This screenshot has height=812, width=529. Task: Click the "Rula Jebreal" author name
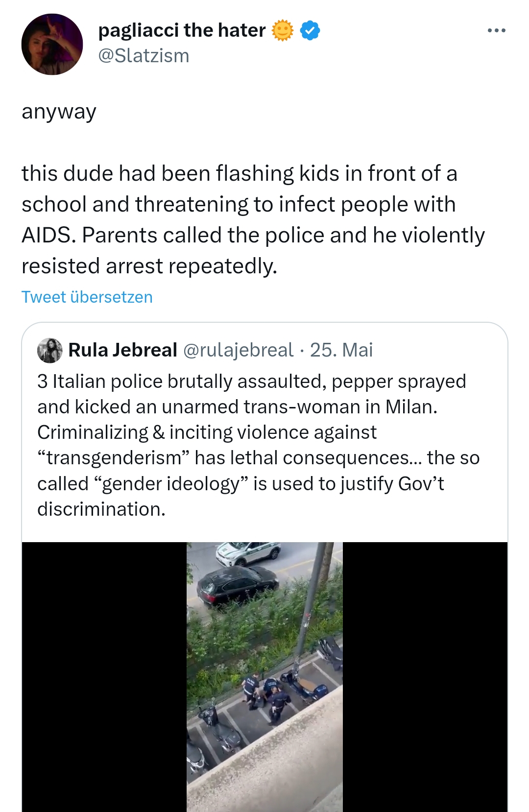click(122, 350)
